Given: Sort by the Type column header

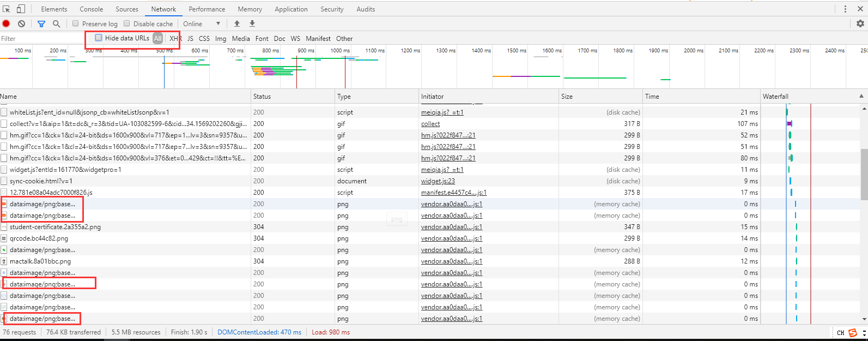Looking at the screenshot, I should [x=377, y=97].
